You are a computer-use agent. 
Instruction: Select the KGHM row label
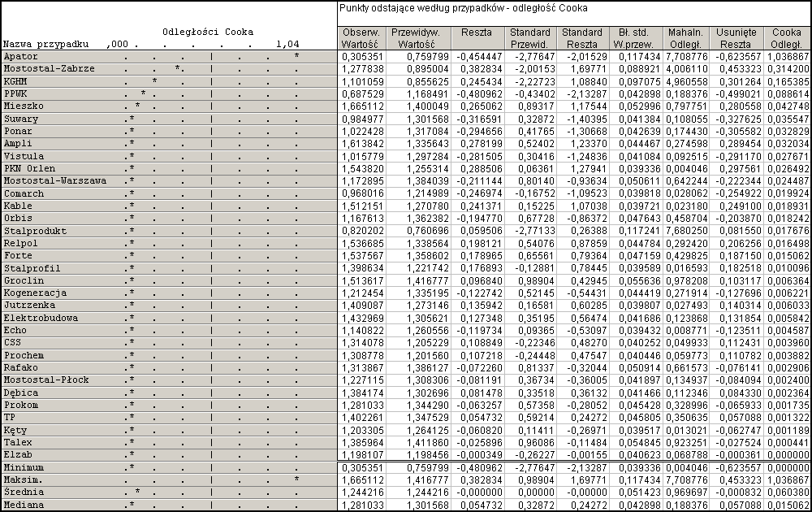(x=15, y=81)
